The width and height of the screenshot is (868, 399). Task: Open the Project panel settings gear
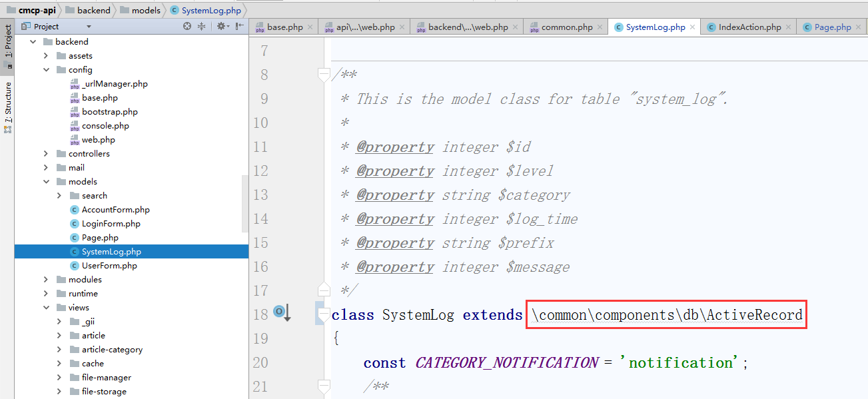221,27
